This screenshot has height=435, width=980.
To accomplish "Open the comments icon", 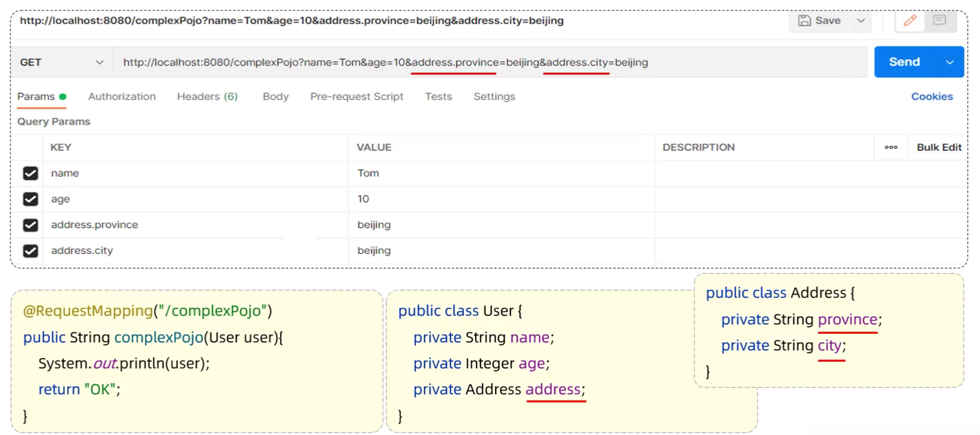I will (x=940, y=20).
